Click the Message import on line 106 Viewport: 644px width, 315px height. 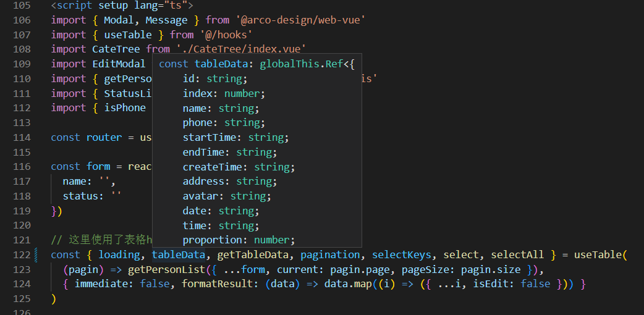166,20
